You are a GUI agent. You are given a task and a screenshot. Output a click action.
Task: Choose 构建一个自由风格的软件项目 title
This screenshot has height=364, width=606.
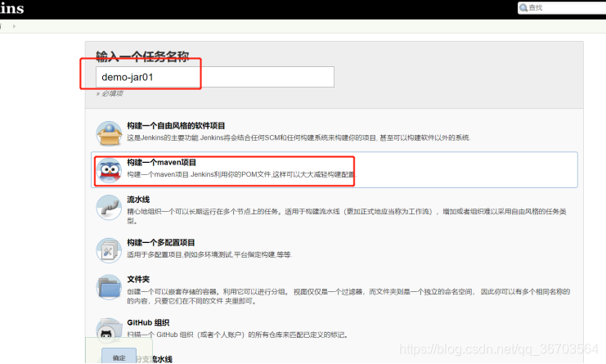point(176,126)
